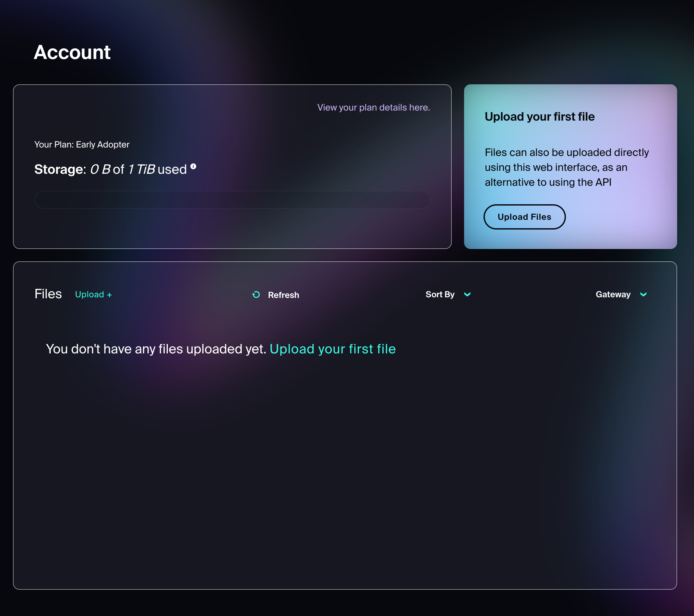This screenshot has width=694, height=616.
Task: Click the empty storage usage progress bar
Action: coord(232,200)
